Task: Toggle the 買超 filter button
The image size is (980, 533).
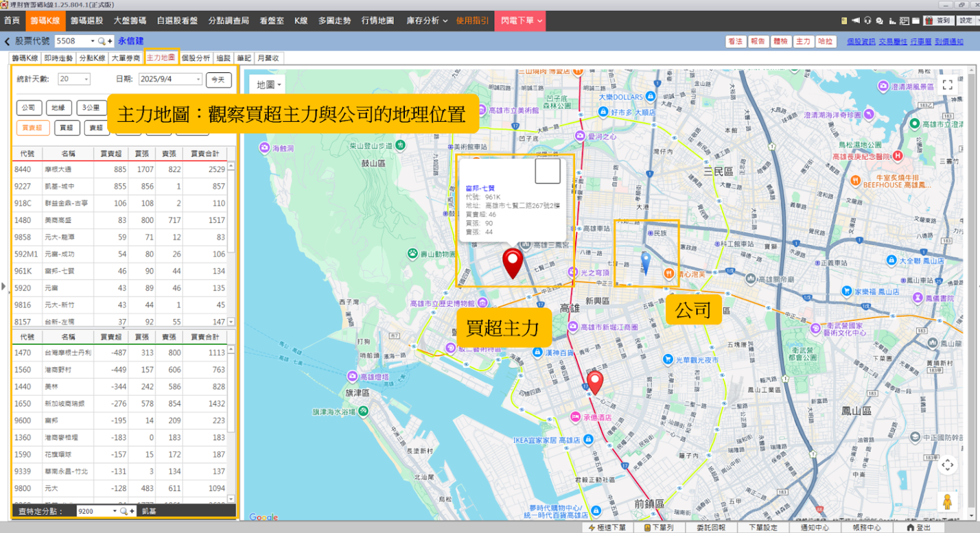Action: (x=66, y=128)
